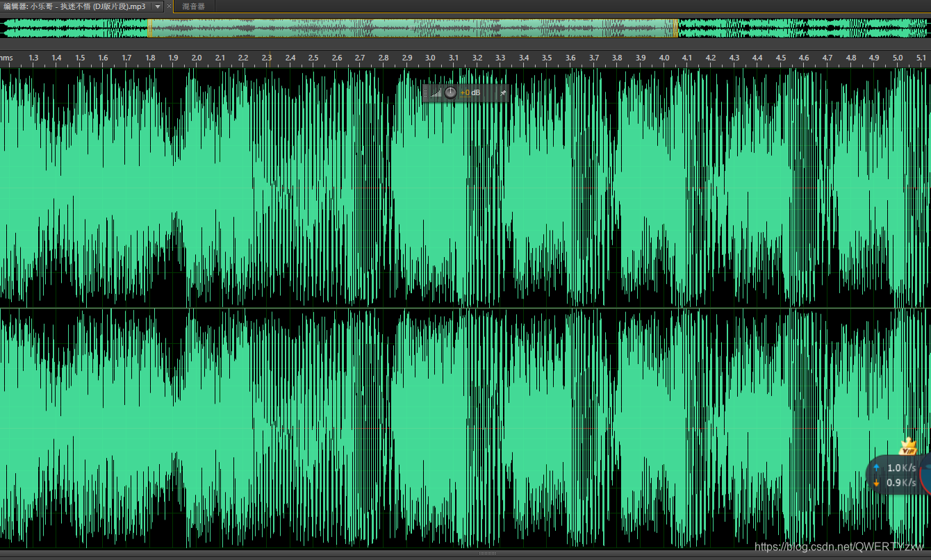The height and width of the screenshot is (560, 931).
Task: Click the upload speed arrow showing 1.0K/s
Action: [876, 468]
